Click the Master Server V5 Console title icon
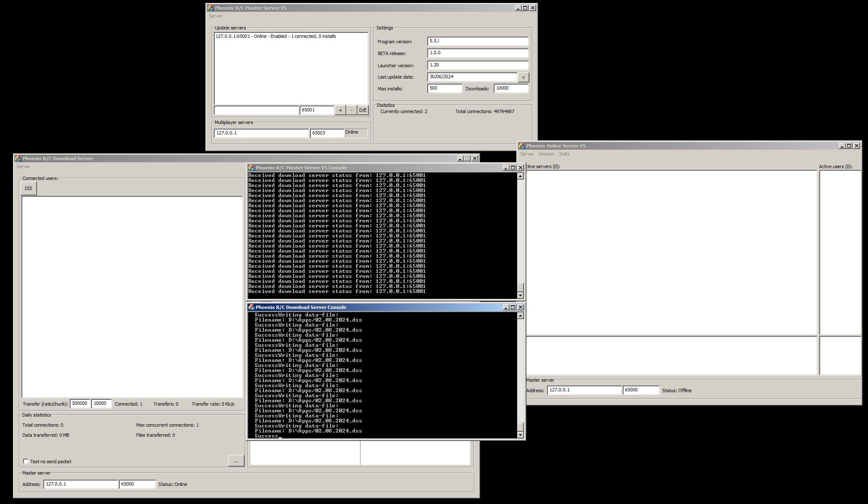Viewport: 868px width, 504px height. tap(251, 168)
